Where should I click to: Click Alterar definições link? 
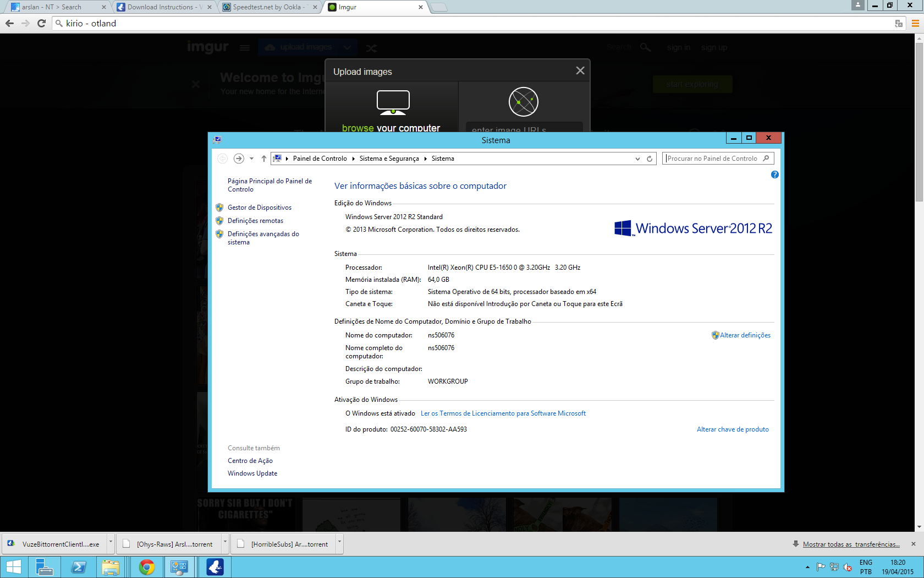745,335
